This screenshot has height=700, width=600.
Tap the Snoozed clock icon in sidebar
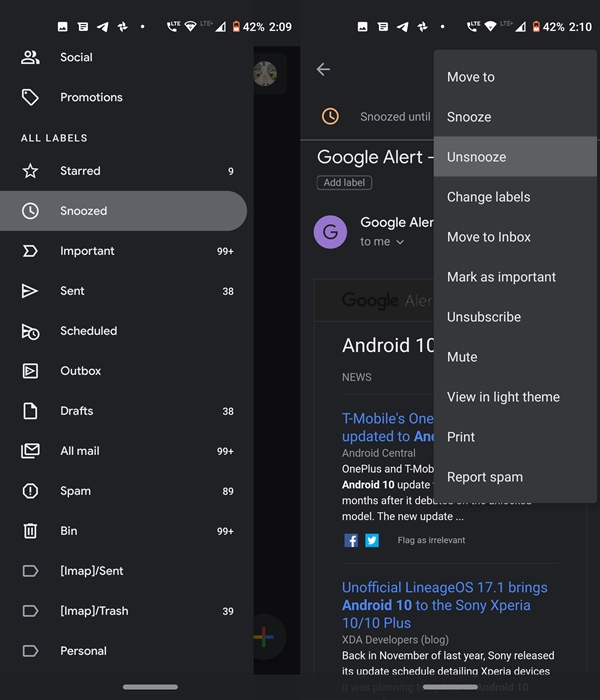click(30, 211)
